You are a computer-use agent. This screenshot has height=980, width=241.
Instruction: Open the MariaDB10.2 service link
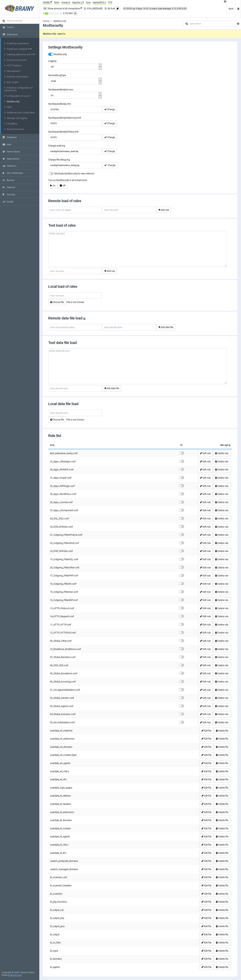(x=99, y=2)
